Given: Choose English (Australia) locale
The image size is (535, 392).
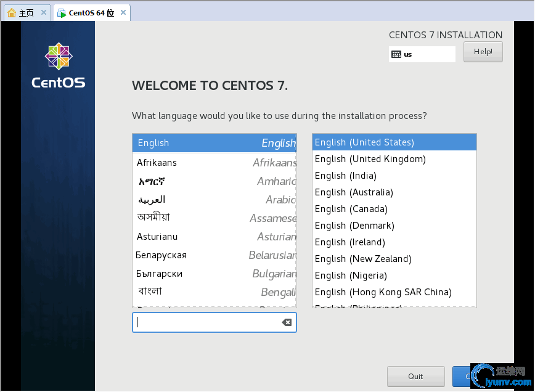Looking at the screenshot, I should 394,192.
